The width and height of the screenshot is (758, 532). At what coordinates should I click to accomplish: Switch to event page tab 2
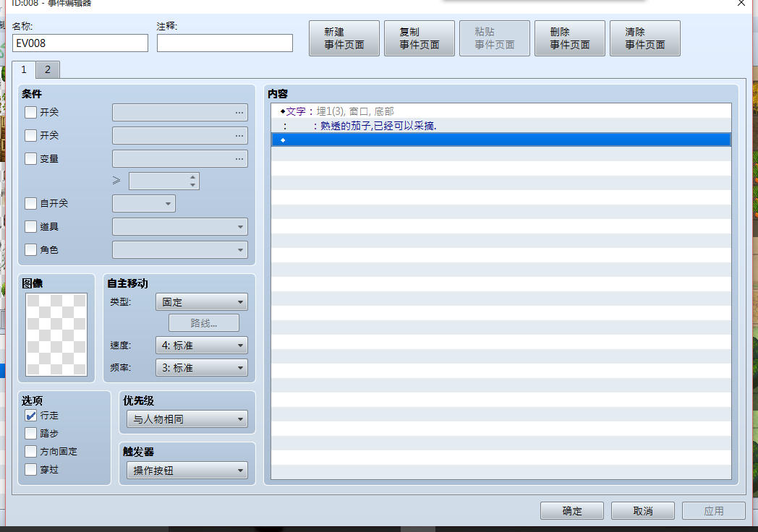[48, 69]
